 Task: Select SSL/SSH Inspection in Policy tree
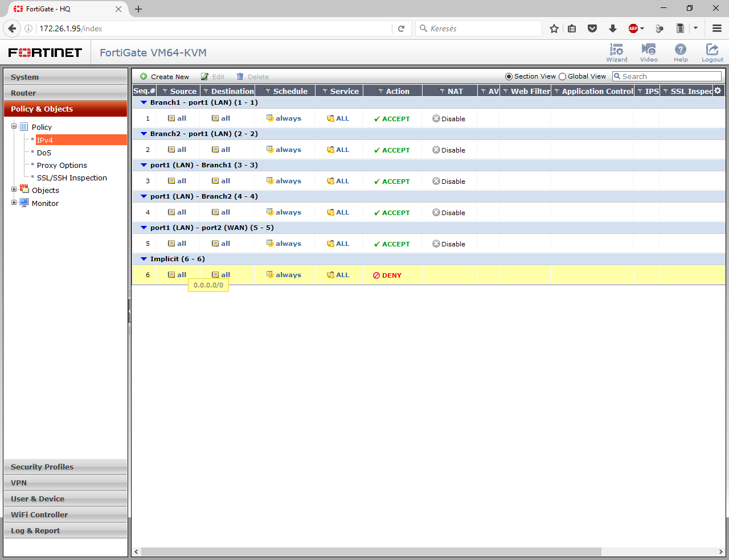pyautogui.click(x=72, y=178)
